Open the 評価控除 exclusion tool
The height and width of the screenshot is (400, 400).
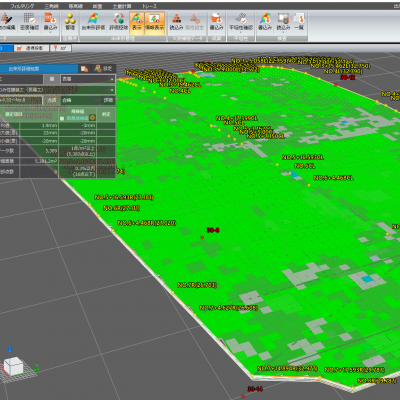pyautogui.click(x=118, y=22)
